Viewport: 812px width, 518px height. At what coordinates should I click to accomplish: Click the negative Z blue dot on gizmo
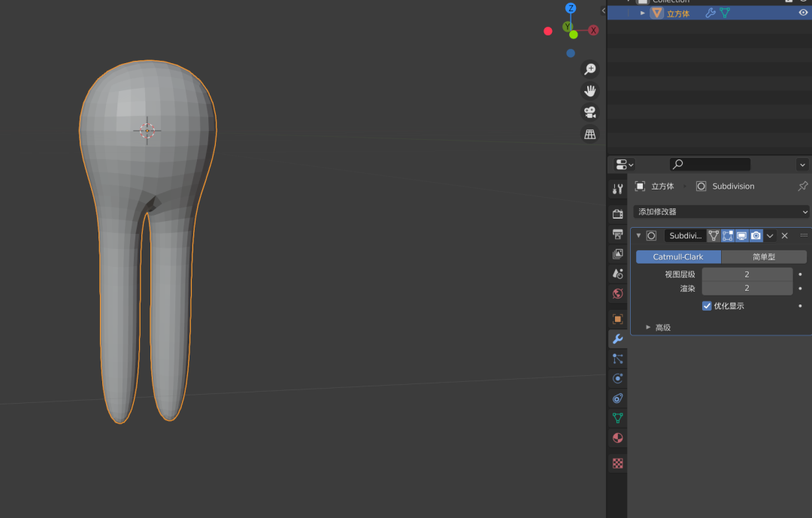[571, 53]
